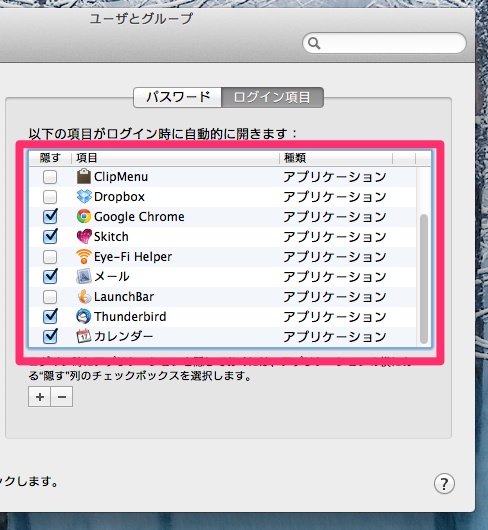
Task: Uncheck hide for Skitch
Action: click(x=50, y=236)
